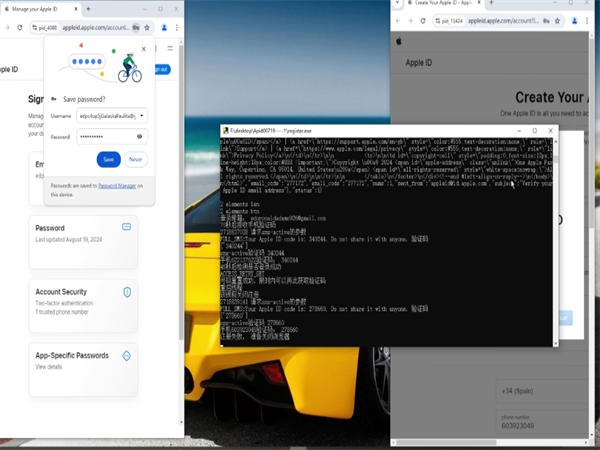This screenshot has width=600, height=450.
Task: Show password with the eye icon
Action: coord(139,135)
